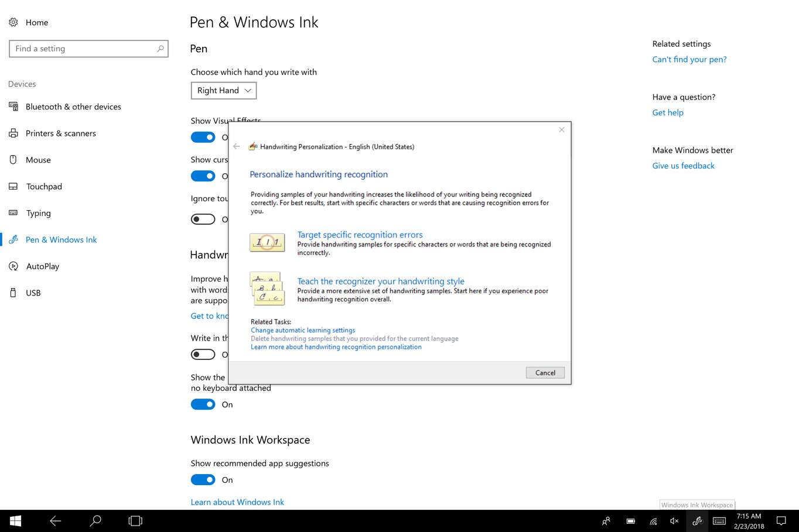Click the Get help link

click(668, 112)
